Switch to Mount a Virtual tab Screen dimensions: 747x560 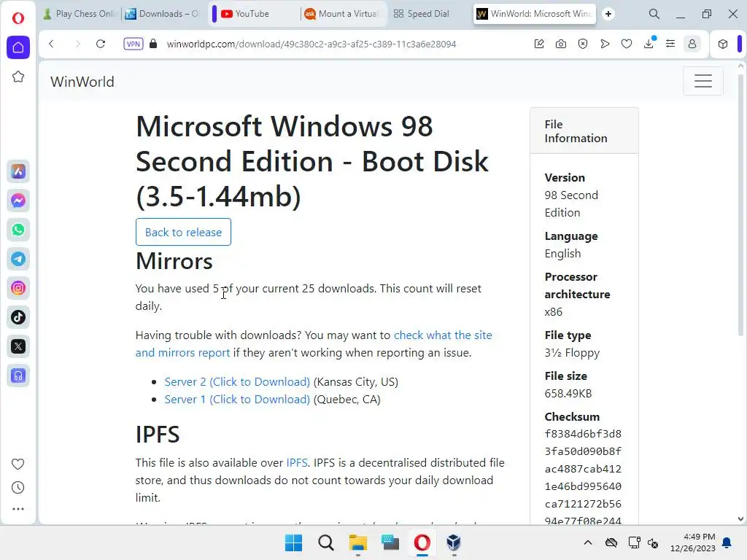point(341,14)
